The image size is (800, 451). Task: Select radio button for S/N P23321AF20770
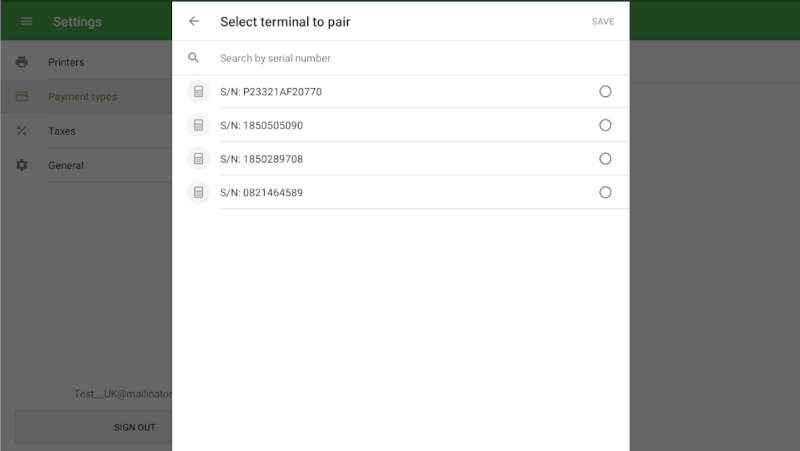coord(605,92)
